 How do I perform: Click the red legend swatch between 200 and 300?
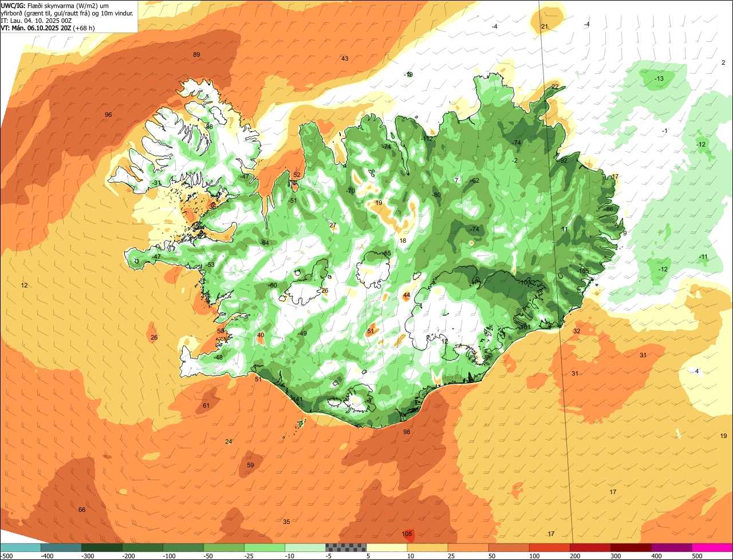click(x=590, y=547)
